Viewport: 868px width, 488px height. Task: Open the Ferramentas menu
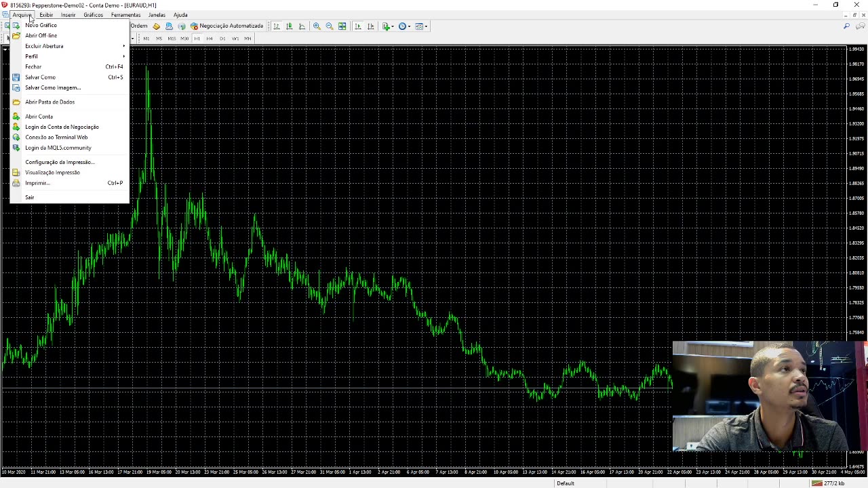tap(126, 15)
